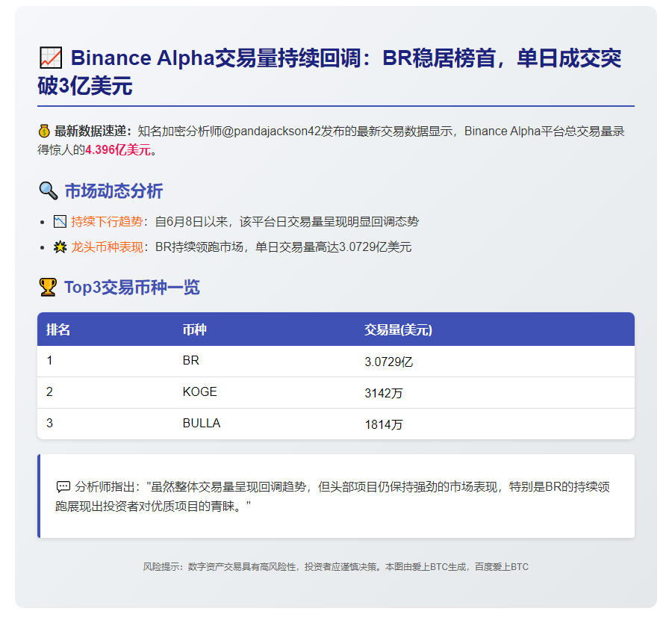Click the 市场动态分析 section heading
Screen dimensions: 672x632
(x=113, y=191)
